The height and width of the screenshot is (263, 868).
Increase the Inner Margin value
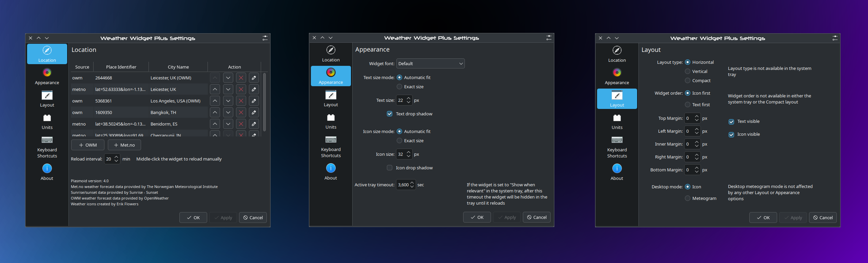pos(696,142)
